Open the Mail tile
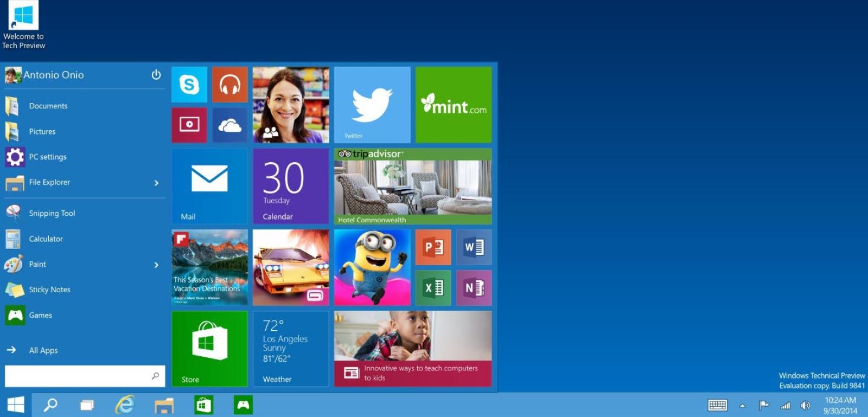 pyautogui.click(x=209, y=186)
